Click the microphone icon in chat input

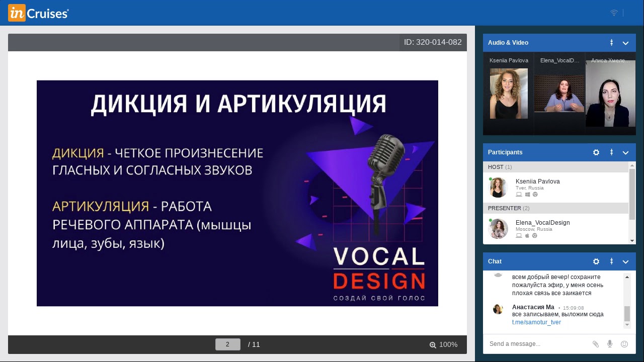click(x=610, y=344)
